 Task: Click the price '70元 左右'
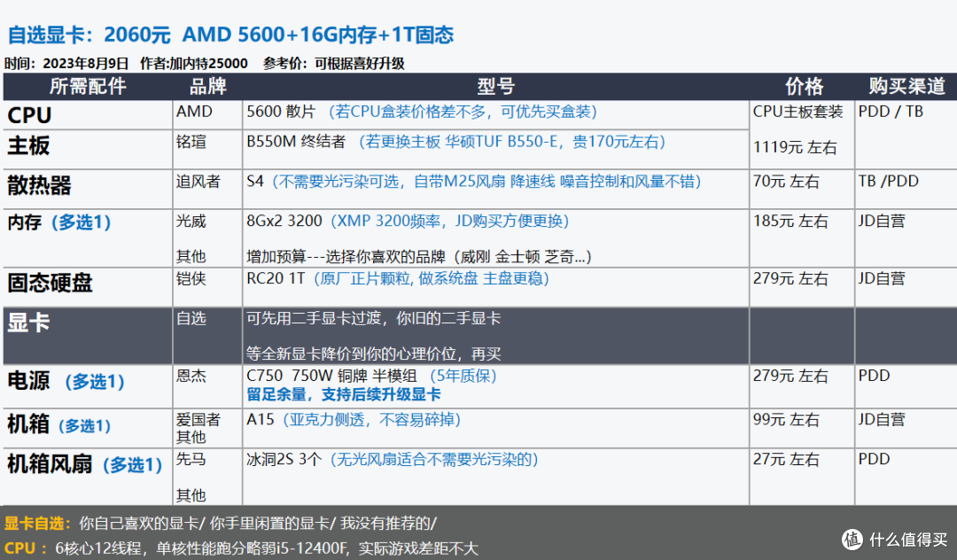(786, 182)
